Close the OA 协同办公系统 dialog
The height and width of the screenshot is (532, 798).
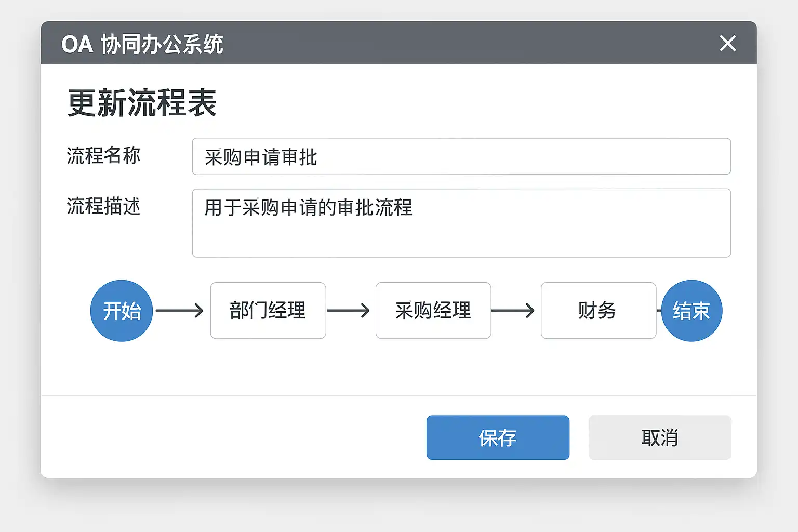[x=728, y=44]
